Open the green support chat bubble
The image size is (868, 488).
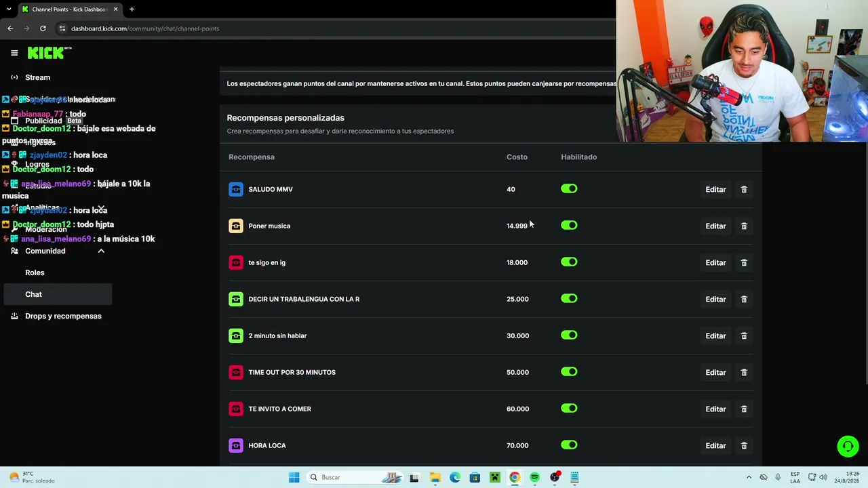(x=847, y=446)
